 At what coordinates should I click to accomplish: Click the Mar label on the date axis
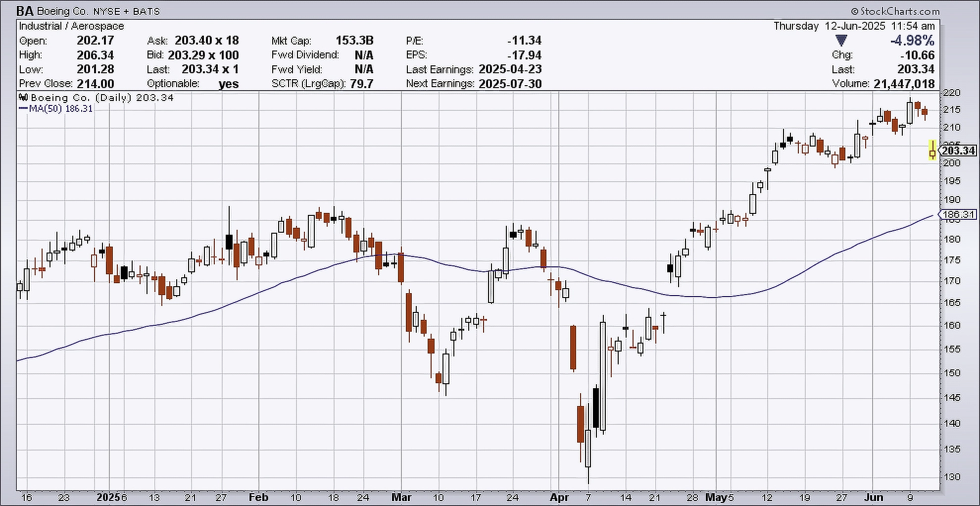coord(401,497)
